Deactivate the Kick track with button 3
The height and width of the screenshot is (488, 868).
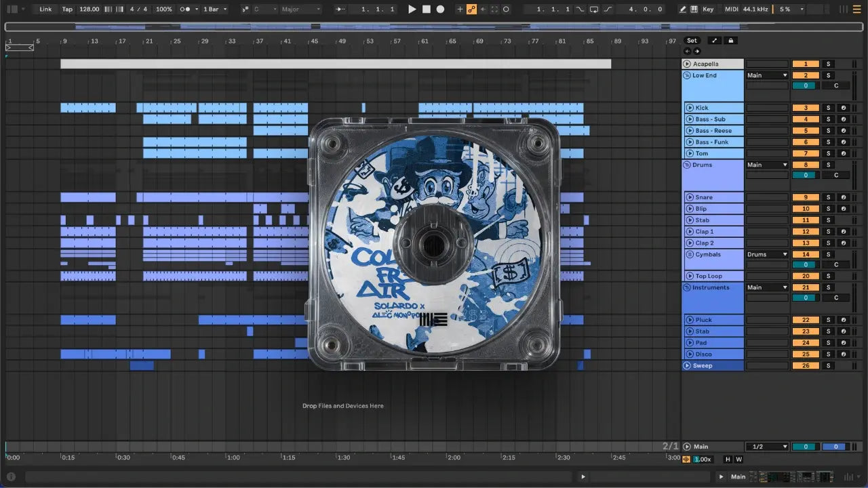pyautogui.click(x=806, y=108)
